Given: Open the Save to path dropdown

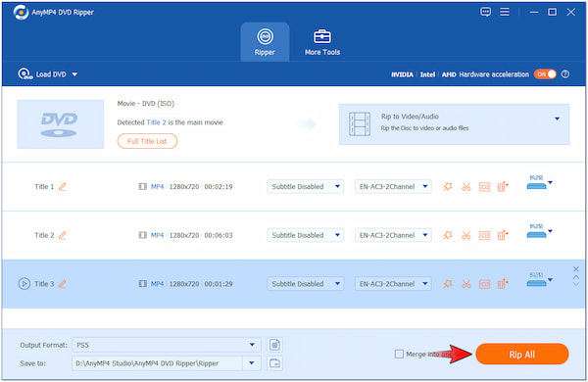Looking at the screenshot, I should pos(252,363).
